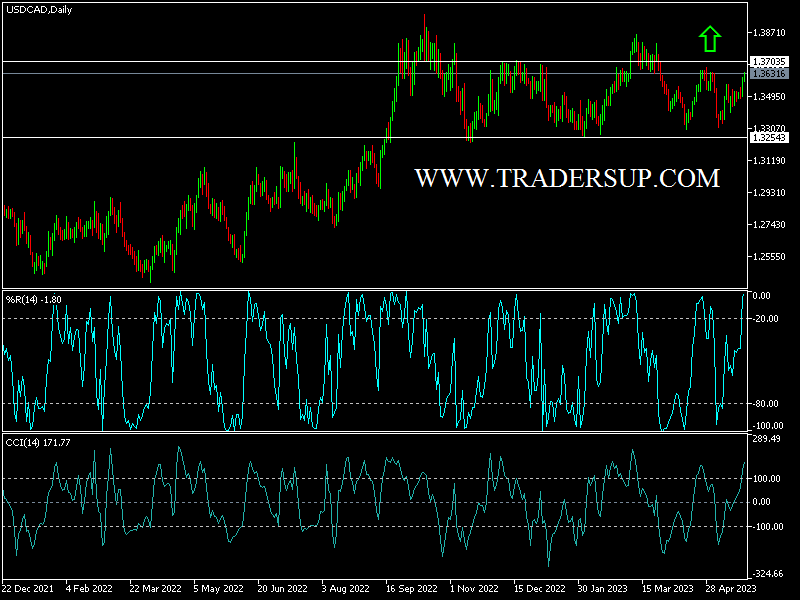Image resolution: width=800 pixels, height=600 pixels.
Task: Click the 289.49 value on CCI scale
Action: point(766,439)
